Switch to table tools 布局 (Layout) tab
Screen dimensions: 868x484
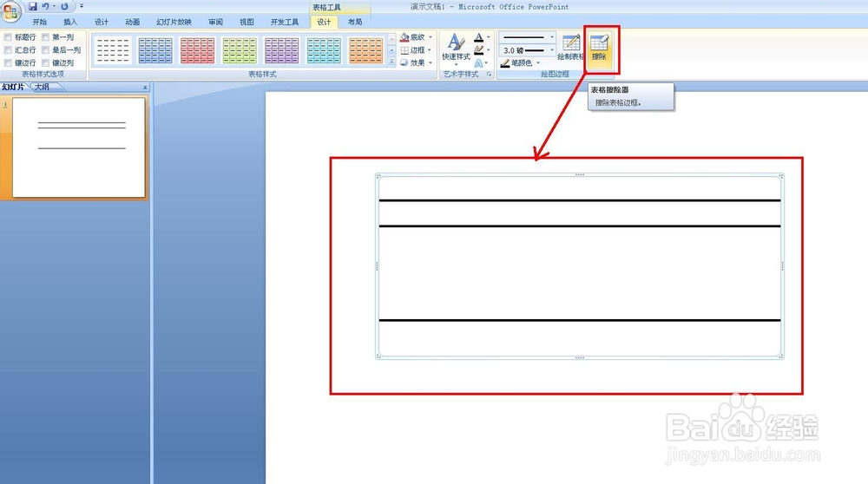pyautogui.click(x=355, y=23)
